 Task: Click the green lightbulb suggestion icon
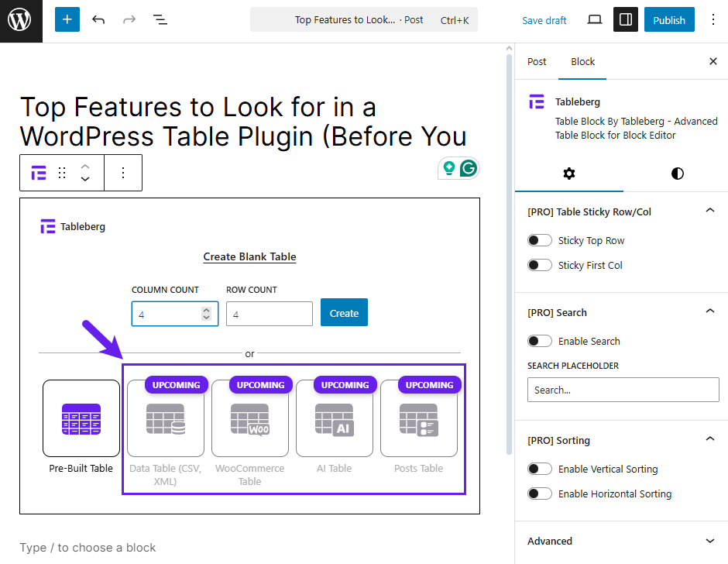pyautogui.click(x=449, y=167)
